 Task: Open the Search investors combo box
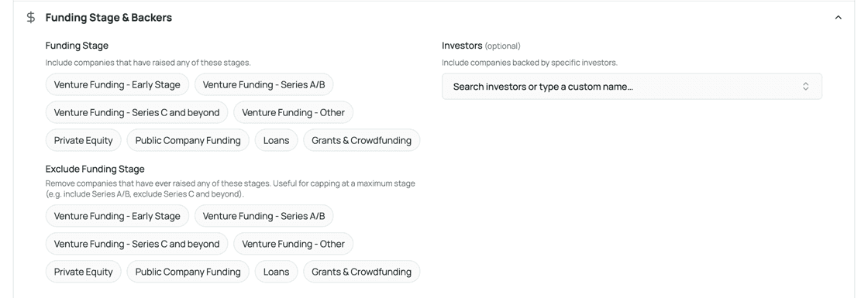632,86
